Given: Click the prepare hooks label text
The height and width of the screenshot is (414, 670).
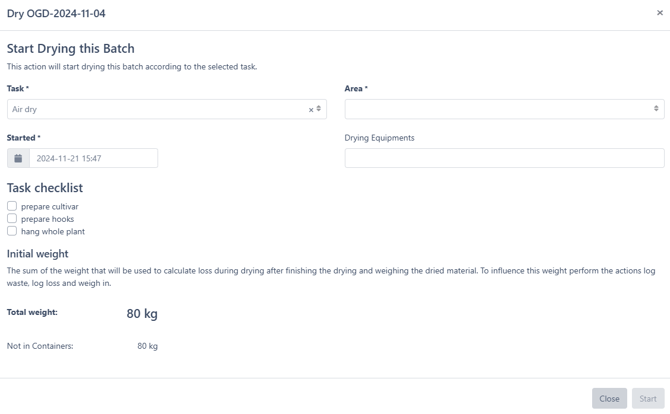Looking at the screenshot, I should tap(47, 219).
